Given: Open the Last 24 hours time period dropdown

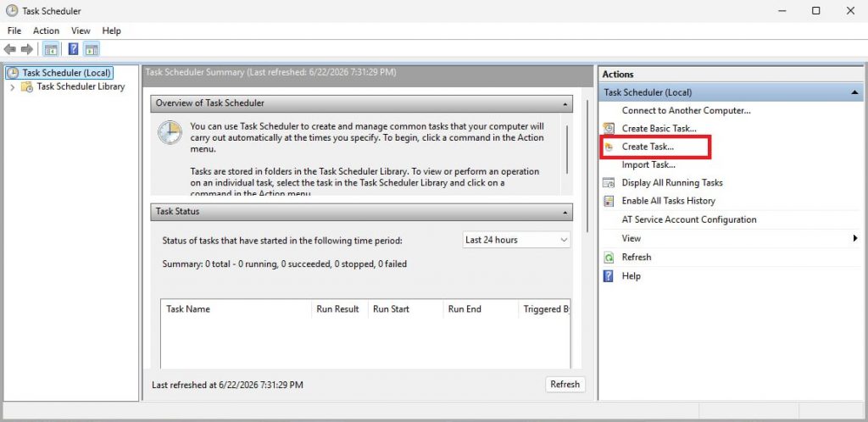Looking at the screenshot, I should [x=516, y=240].
